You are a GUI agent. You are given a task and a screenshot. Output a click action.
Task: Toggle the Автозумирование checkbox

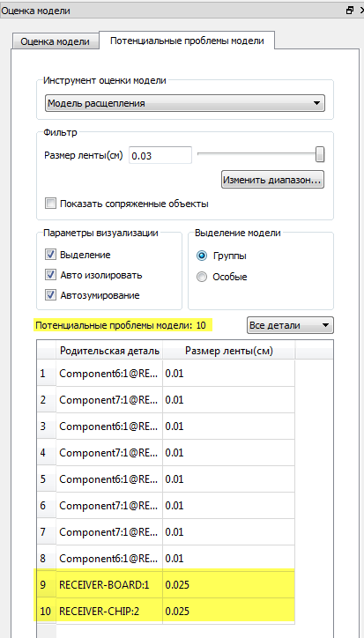pyautogui.click(x=50, y=295)
